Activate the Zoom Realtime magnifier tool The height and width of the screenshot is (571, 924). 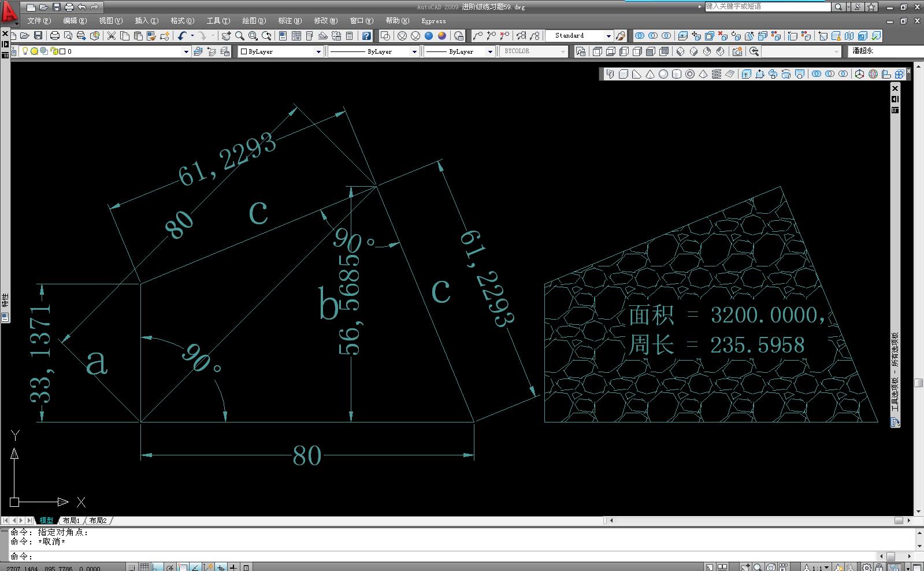point(240,36)
